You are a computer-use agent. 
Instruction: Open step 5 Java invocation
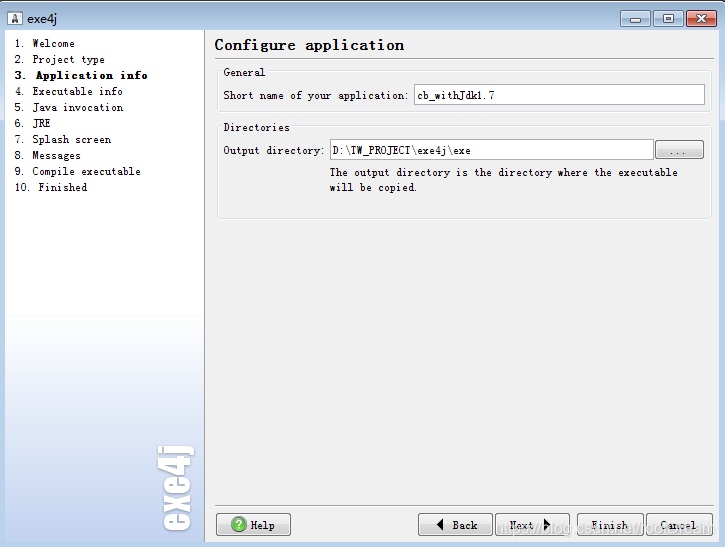pos(69,107)
